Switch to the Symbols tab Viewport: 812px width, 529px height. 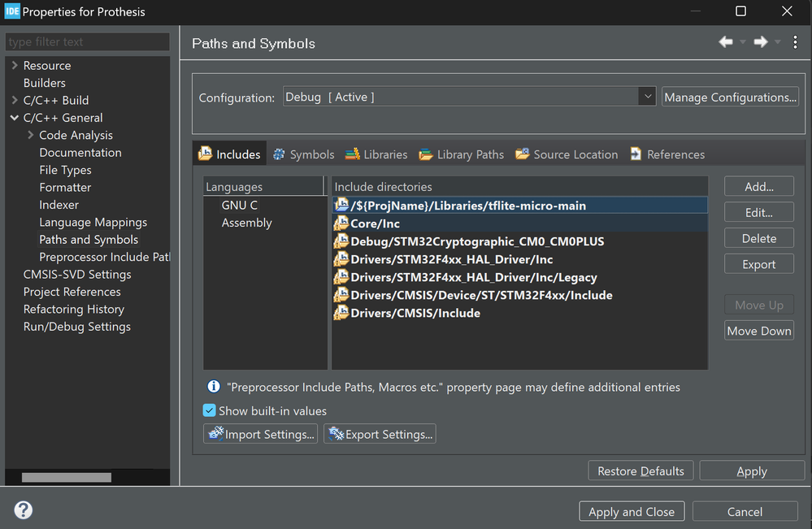pos(303,154)
